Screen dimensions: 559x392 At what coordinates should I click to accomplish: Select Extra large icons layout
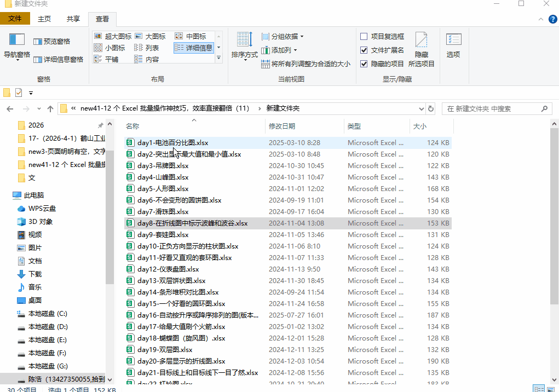click(x=113, y=36)
